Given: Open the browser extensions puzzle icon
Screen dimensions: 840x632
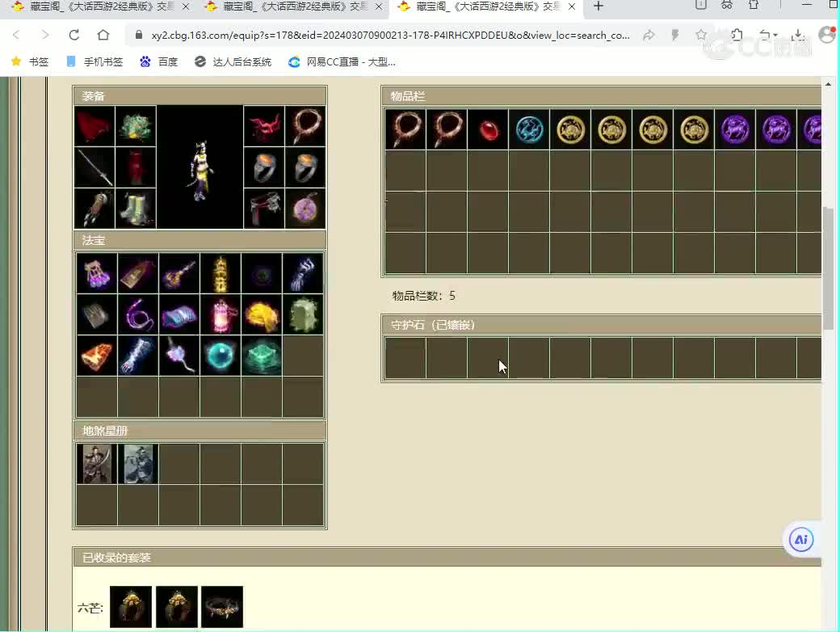Looking at the screenshot, I should click(737, 36).
